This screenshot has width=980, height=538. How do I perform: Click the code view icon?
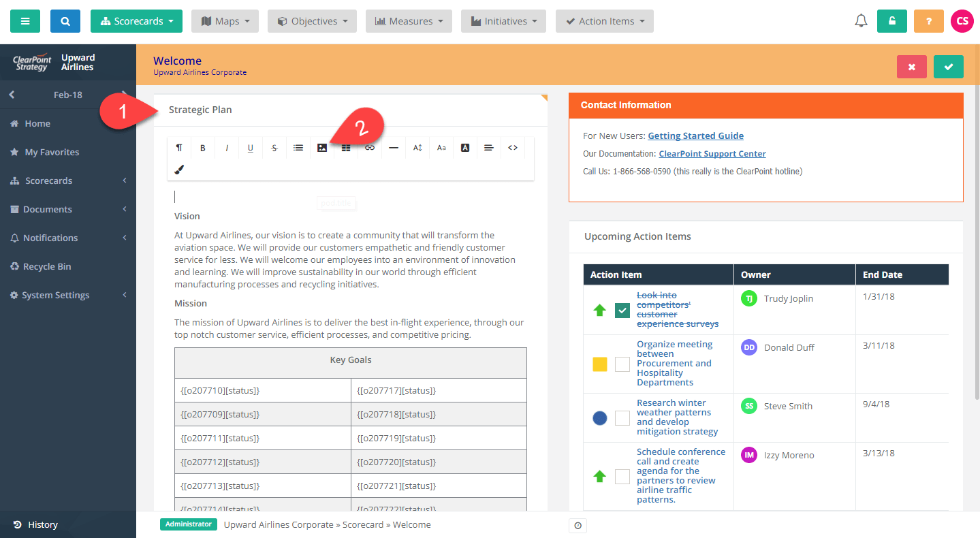pyautogui.click(x=513, y=147)
